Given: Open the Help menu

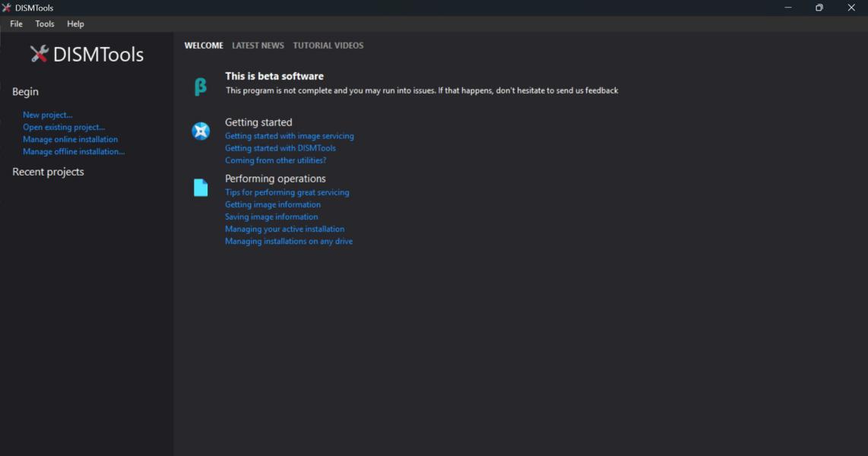Looking at the screenshot, I should pyautogui.click(x=75, y=24).
